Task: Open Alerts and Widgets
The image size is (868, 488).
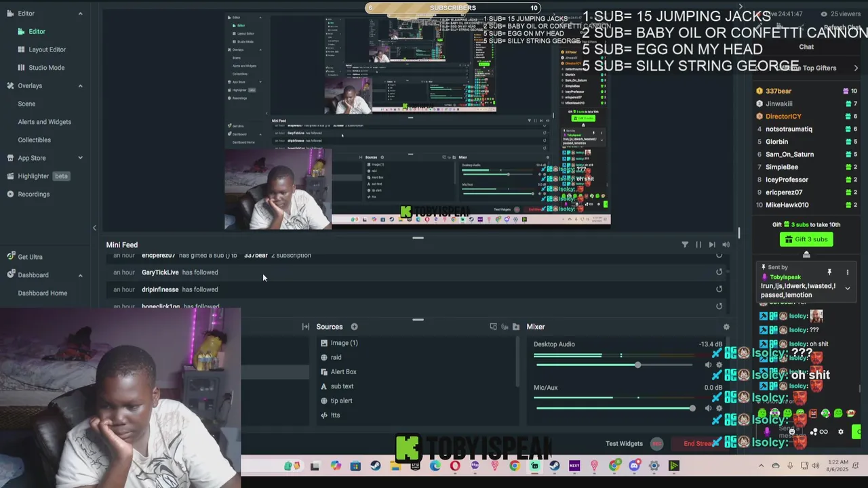Action: [x=44, y=122]
